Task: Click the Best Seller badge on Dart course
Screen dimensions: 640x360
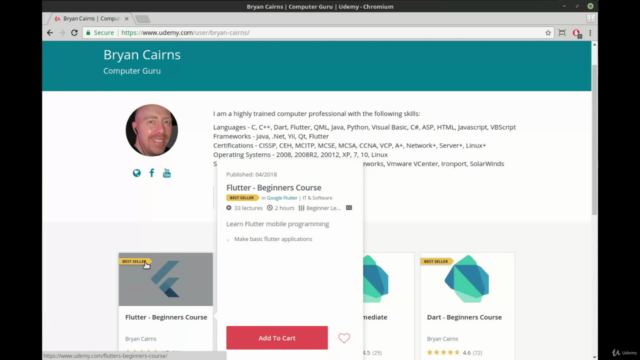Action: pyautogui.click(x=436, y=261)
